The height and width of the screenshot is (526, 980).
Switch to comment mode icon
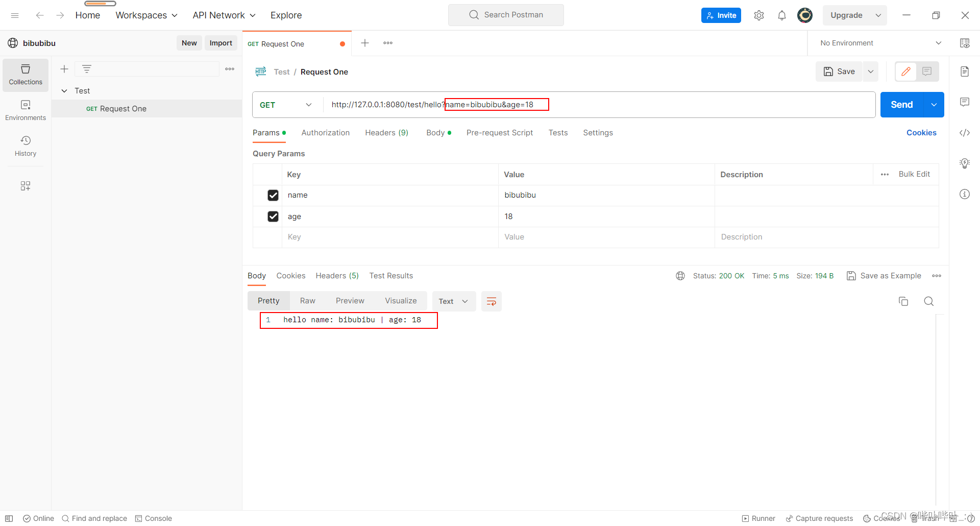(x=927, y=71)
